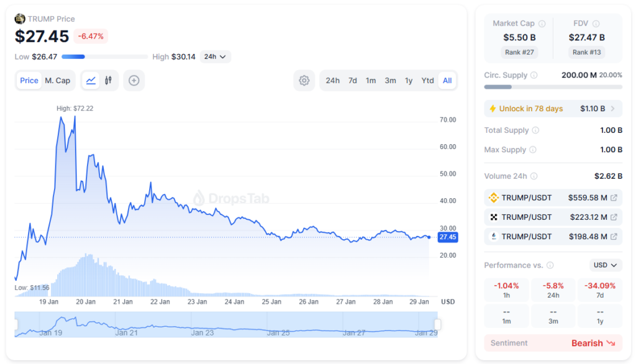
Task: Click Performance vs. info icon
Action: tap(550, 265)
